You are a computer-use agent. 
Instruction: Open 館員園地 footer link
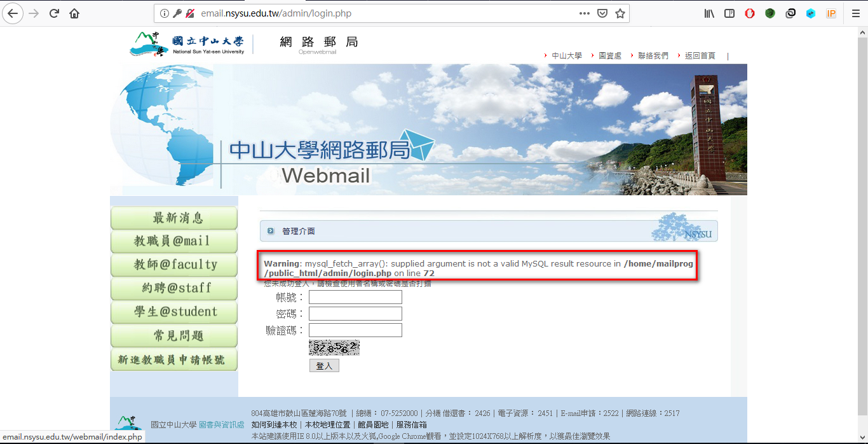point(373,425)
